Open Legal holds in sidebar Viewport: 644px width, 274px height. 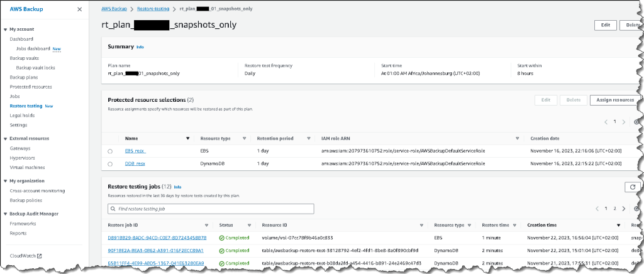point(22,115)
